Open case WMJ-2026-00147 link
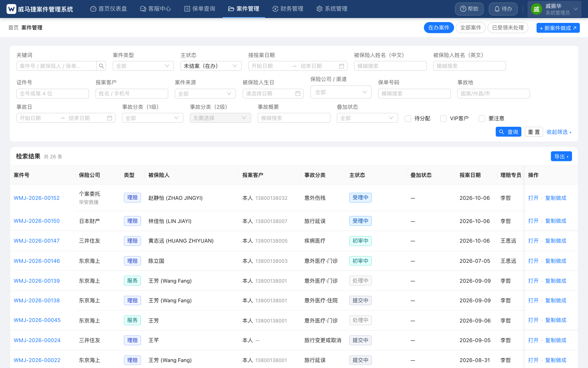The width and height of the screenshot is (588, 368). click(x=36, y=241)
